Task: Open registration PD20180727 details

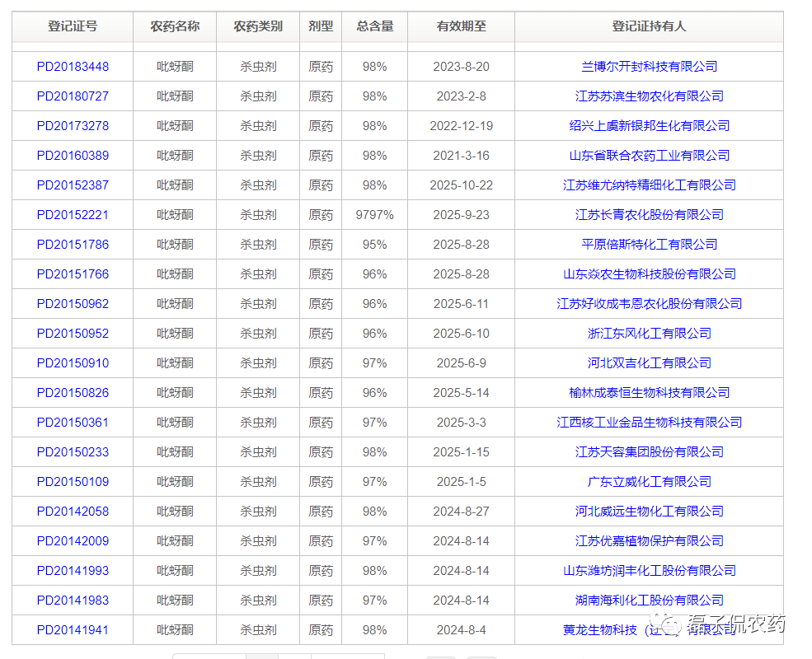Action: pos(72,96)
